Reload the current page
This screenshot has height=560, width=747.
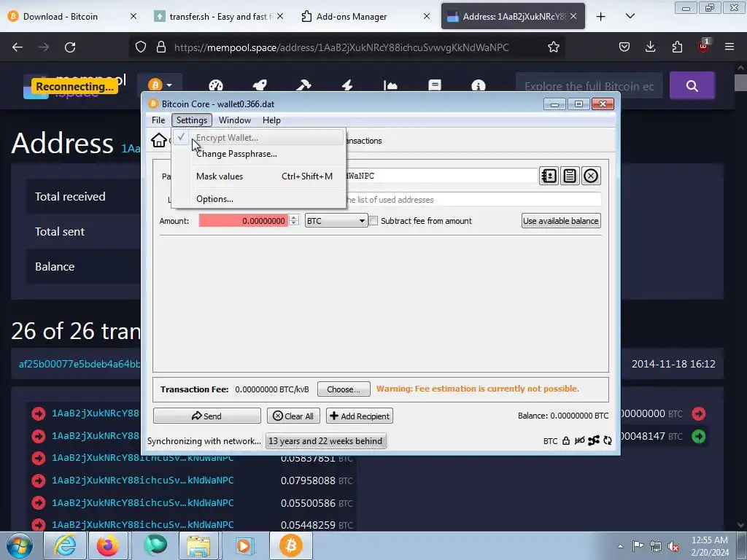tap(70, 47)
